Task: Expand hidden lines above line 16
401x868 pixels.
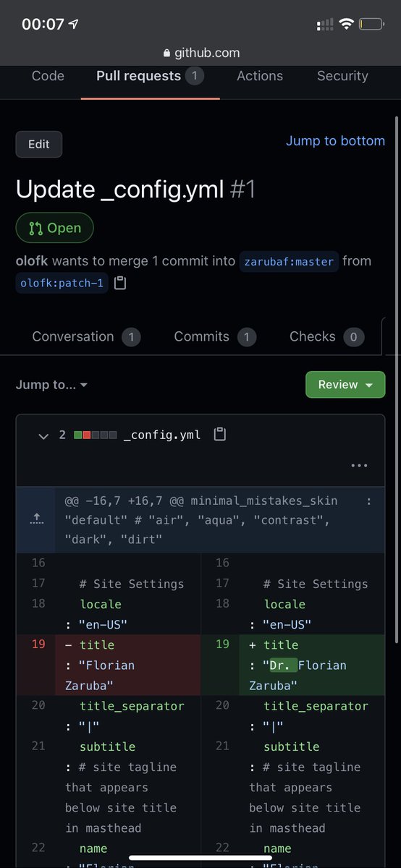Action: 35,519
